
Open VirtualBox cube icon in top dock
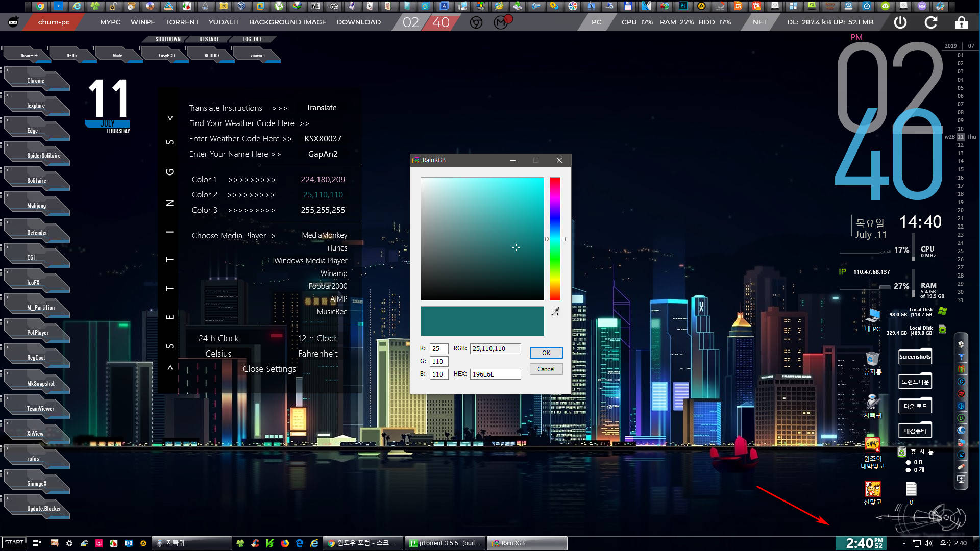[242, 6]
